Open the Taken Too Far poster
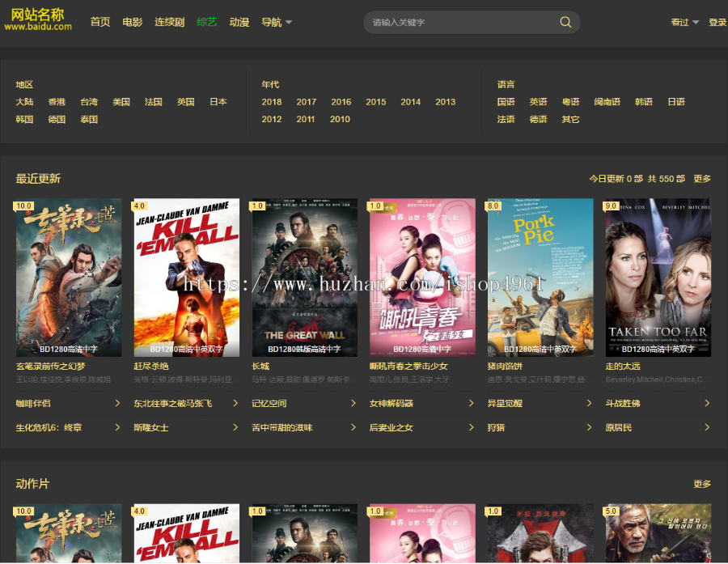Screen dimensions: 728x564 tap(658, 278)
